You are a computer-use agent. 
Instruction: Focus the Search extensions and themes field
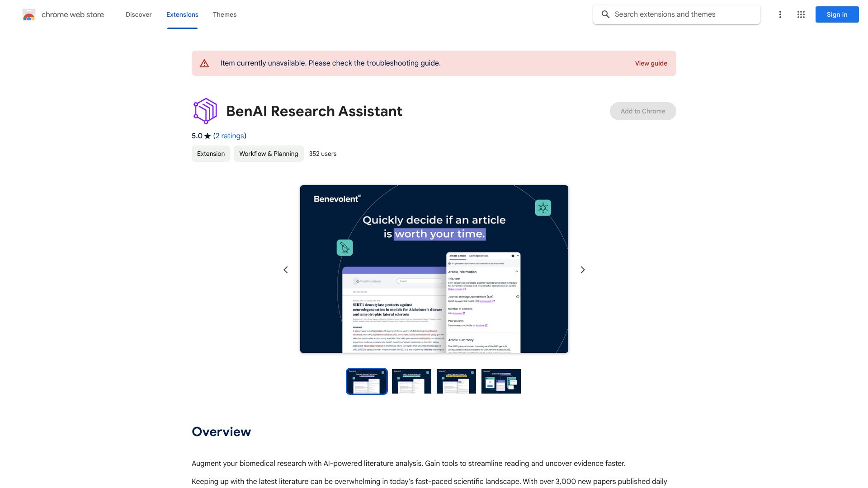[676, 14]
